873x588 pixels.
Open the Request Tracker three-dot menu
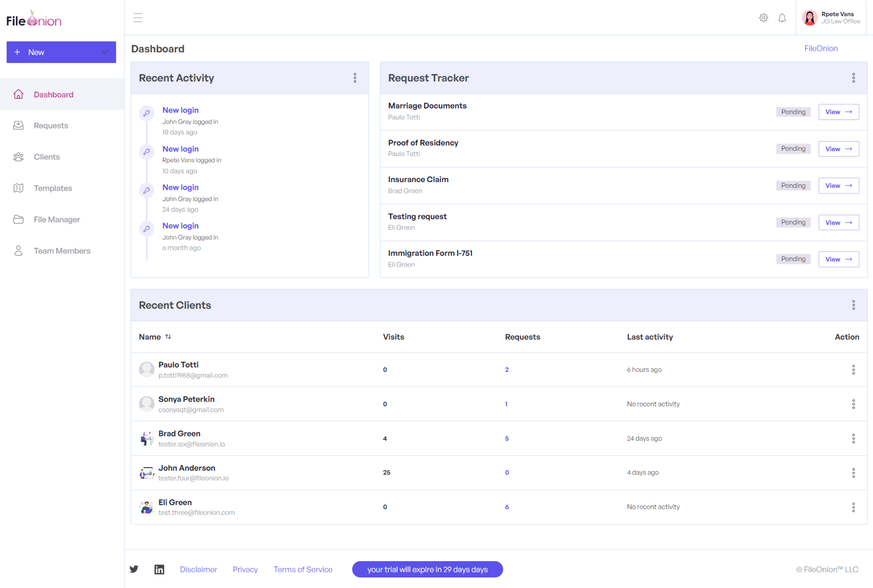[853, 78]
